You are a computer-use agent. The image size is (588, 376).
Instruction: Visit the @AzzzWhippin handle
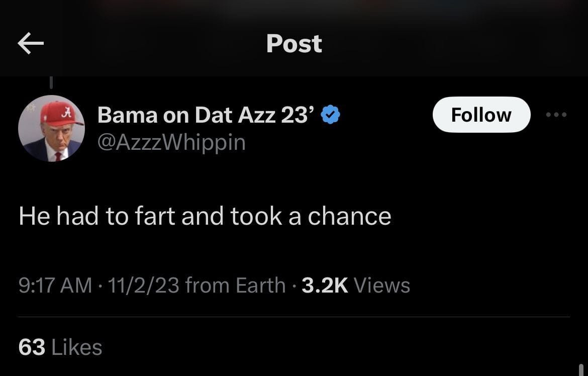click(171, 143)
